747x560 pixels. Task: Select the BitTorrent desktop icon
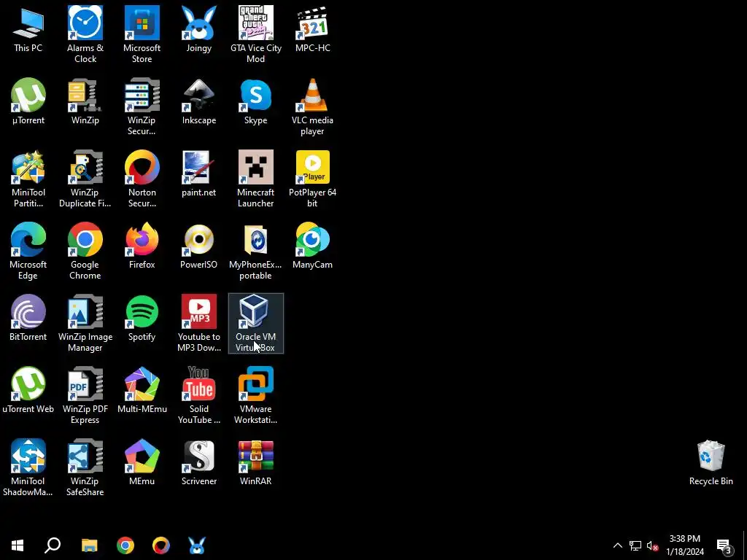pos(28,318)
